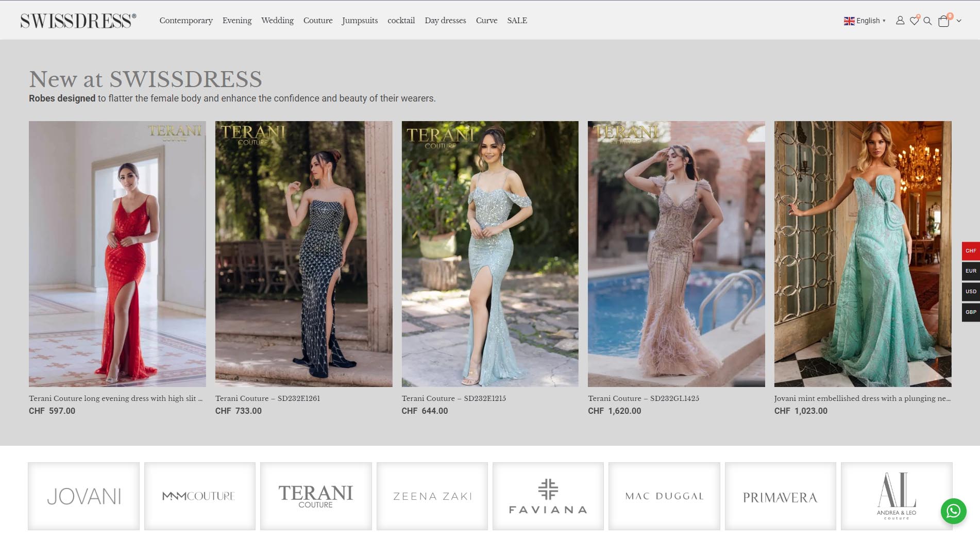
Task: Open the MNM COUTURE brand logo
Action: (200, 496)
